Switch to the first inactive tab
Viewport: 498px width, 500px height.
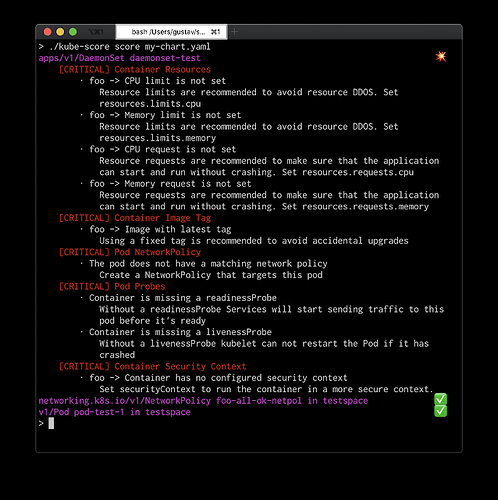click(x=96, y=32)
